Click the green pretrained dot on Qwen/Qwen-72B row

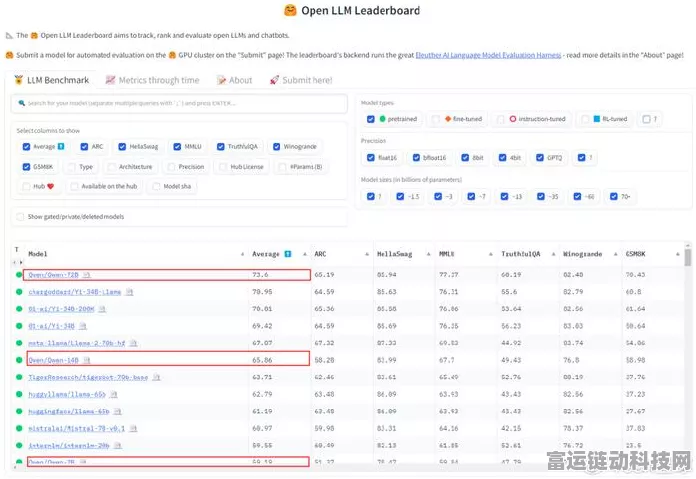pos(19,275)
